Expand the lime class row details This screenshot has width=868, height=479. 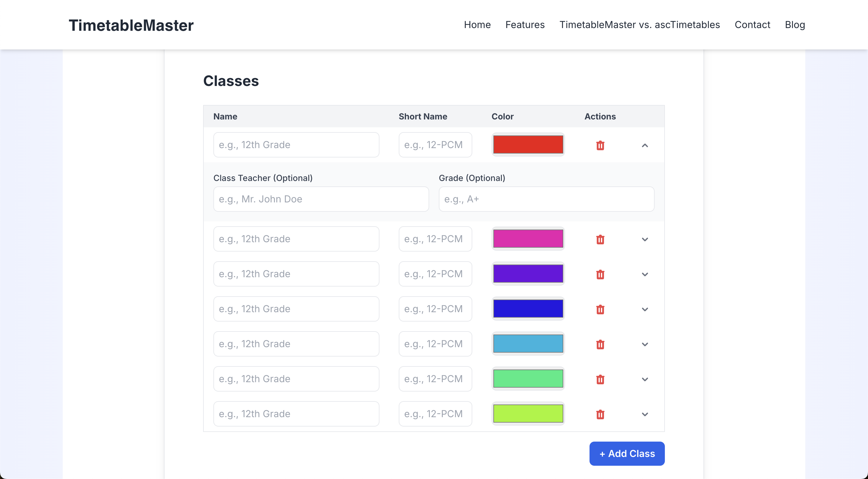pyautogui.click(x=645, y=414)
